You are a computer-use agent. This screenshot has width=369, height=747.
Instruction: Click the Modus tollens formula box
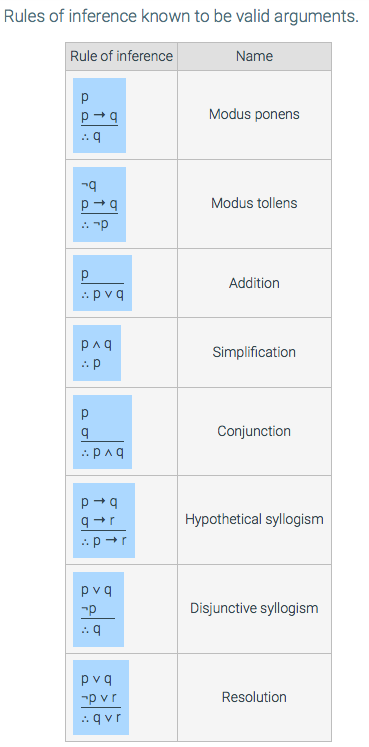pyautogui.click(x=99, y=204)
